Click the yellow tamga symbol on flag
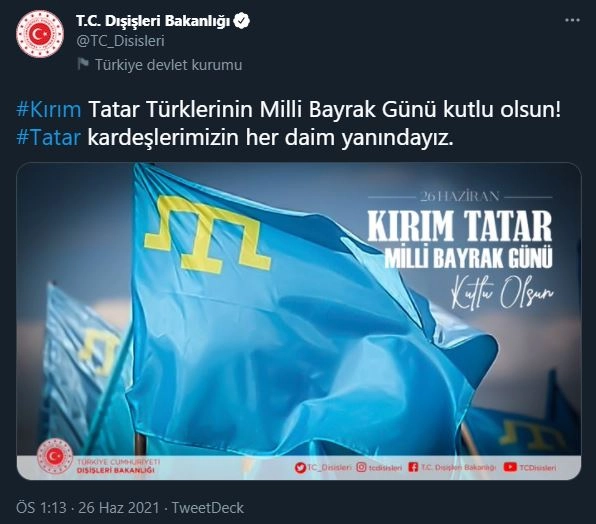 pos(208,234)
